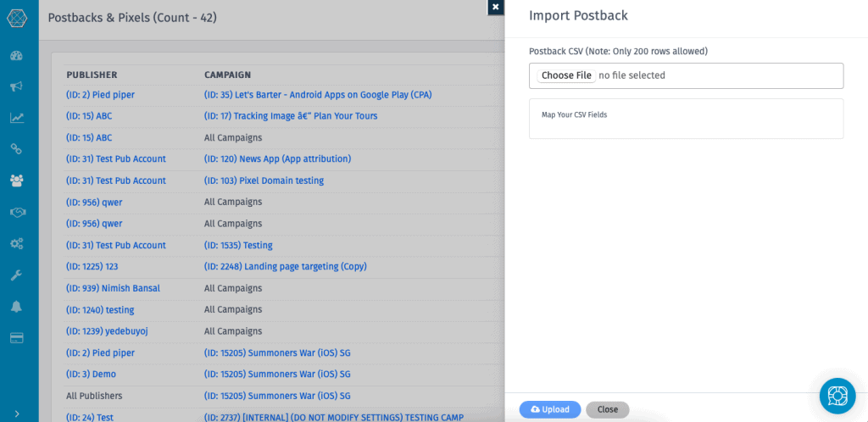This screenshot has height=422, width=868.
Task: Click the wrench tools icon
Action: click(17, 275)
